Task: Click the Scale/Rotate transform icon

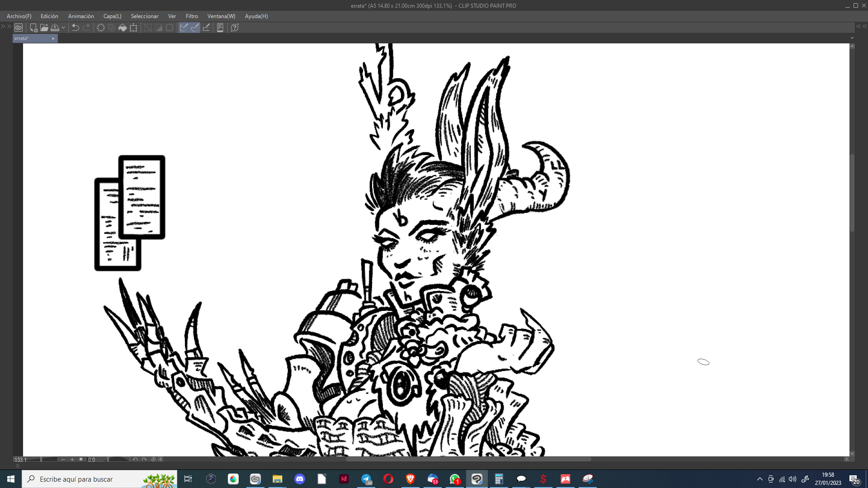Action: click(x=133, y=28)
